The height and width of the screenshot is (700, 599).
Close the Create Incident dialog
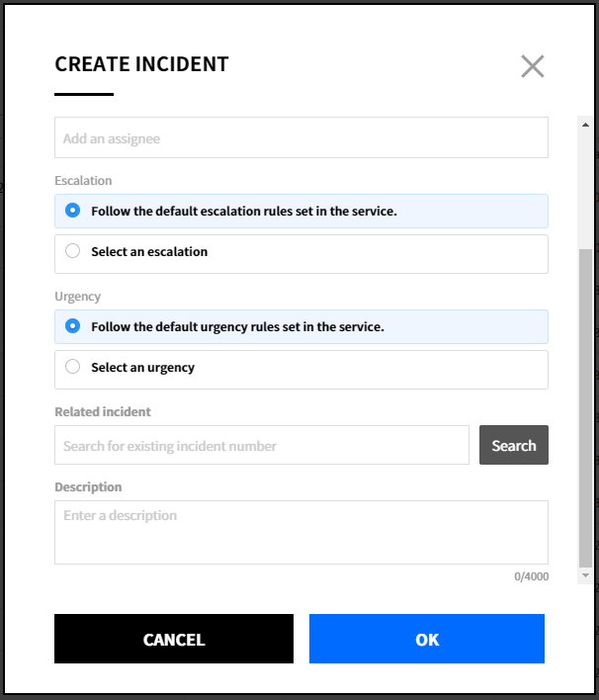click(533, 66)
